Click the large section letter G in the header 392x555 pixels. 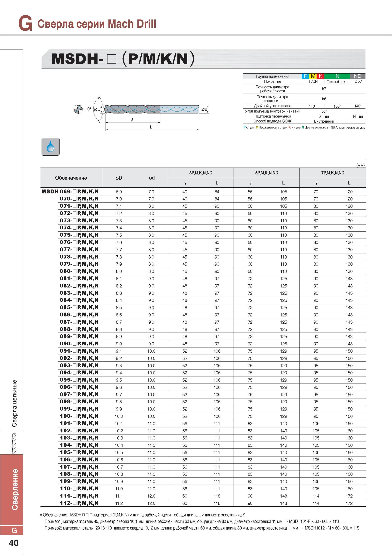click(x=25, y=24)
